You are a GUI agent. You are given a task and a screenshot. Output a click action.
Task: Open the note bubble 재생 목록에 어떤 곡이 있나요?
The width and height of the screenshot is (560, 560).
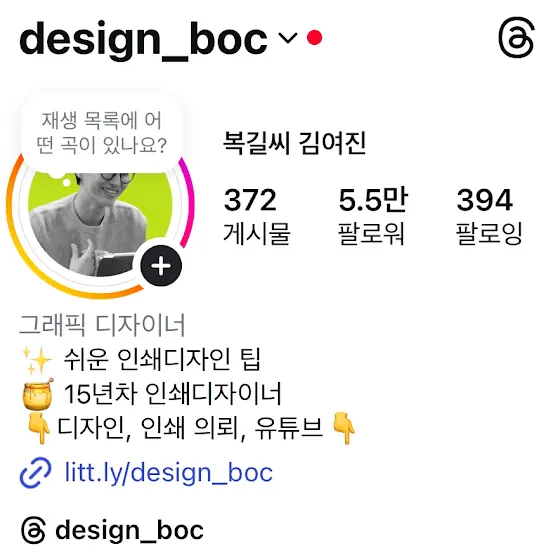(102, 133)
